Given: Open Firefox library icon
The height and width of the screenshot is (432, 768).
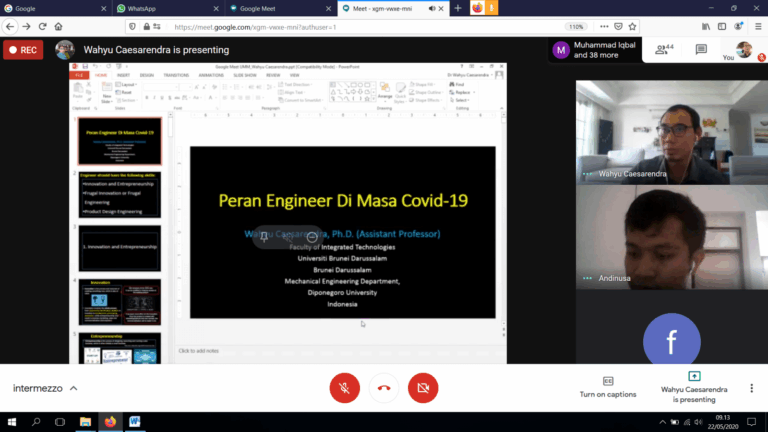Looking at the screenshot, I should pos(706,27).
